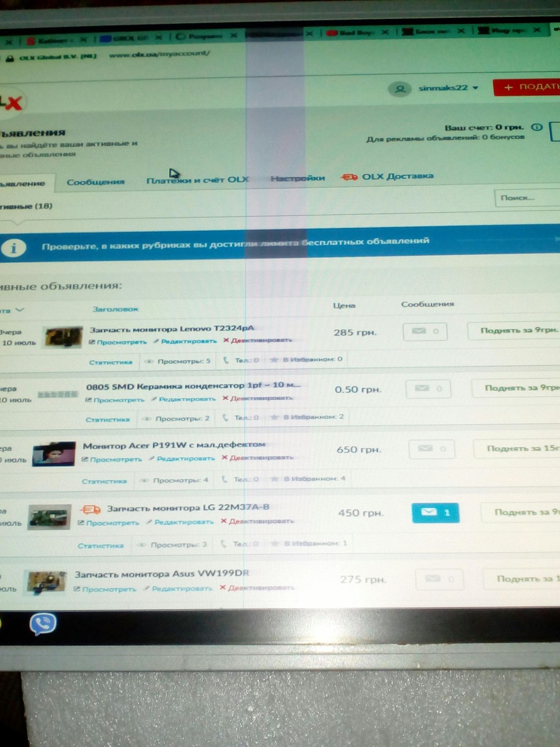Screen dimensions: 560x747
Task: Open Статистика for Lenovo T2324pA listing
Action: [x=111, y=362]
